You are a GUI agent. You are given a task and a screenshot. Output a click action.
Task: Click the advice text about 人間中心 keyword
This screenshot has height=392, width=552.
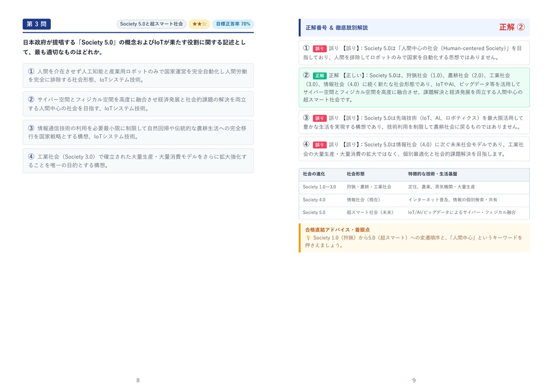click(x=413, y=242)
